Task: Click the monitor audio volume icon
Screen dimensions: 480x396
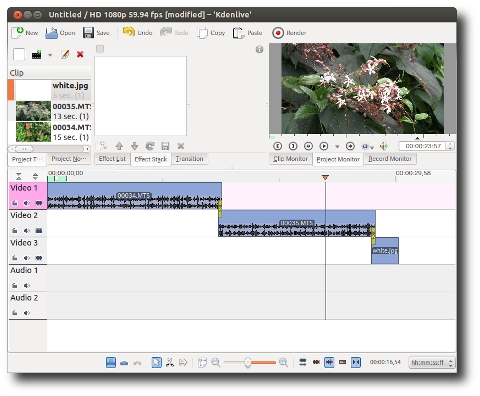Action: [384, 146]
